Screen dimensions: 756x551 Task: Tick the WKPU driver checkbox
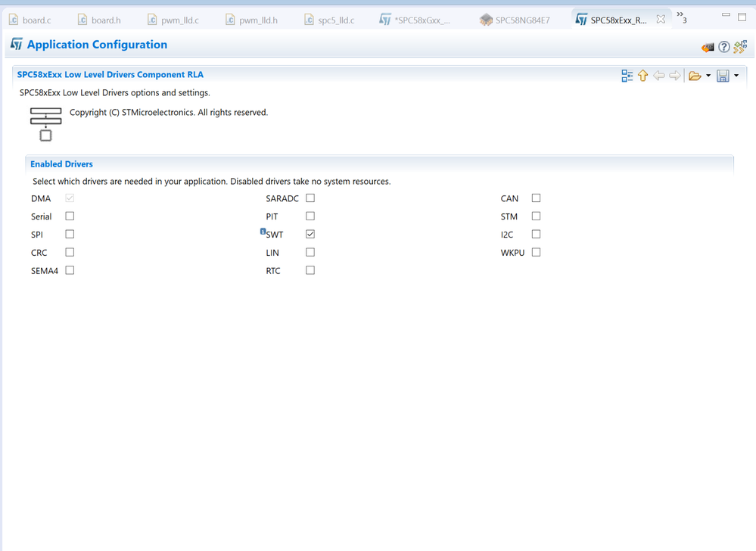(536, 252)
